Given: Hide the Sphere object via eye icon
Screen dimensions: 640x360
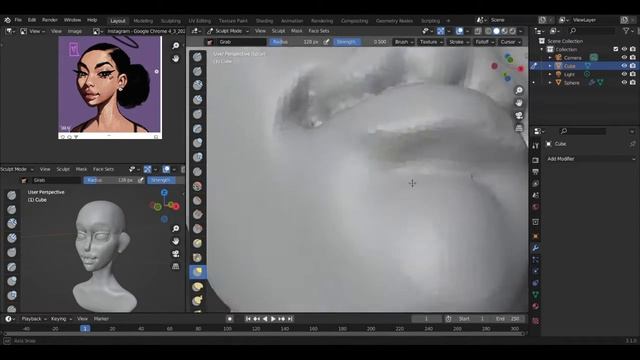Looking at the screenshot, I should pyautogui.click(x=624, y=82).
